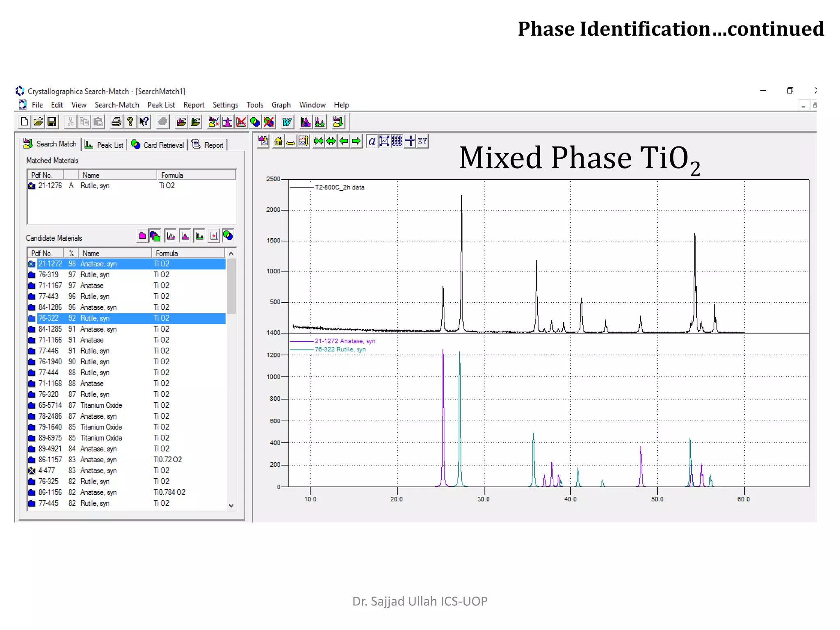Screen dimensions: 840x630
Task: Click the candidate card retrieval circles icon
Action: (228, 236)
